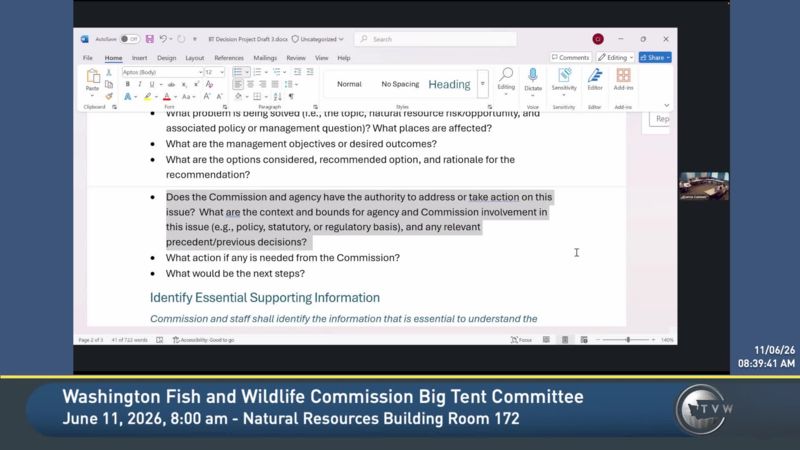Expand the styles gallery
This screenshot has height=450, width=800.
(x=482, y=84)
